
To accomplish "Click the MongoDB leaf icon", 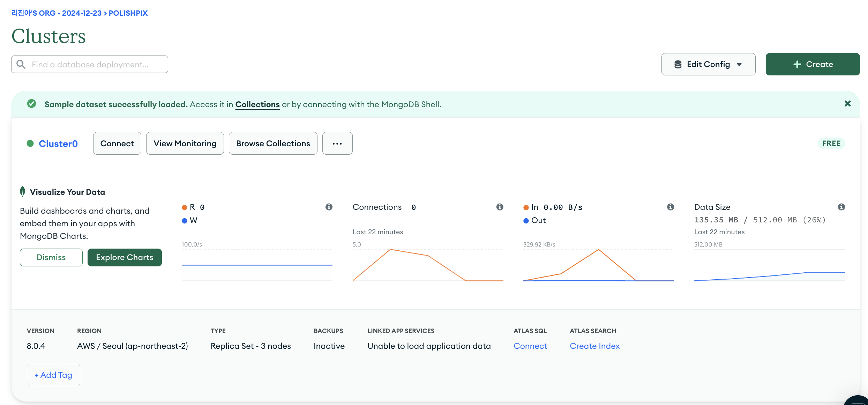I will (23, 191).
